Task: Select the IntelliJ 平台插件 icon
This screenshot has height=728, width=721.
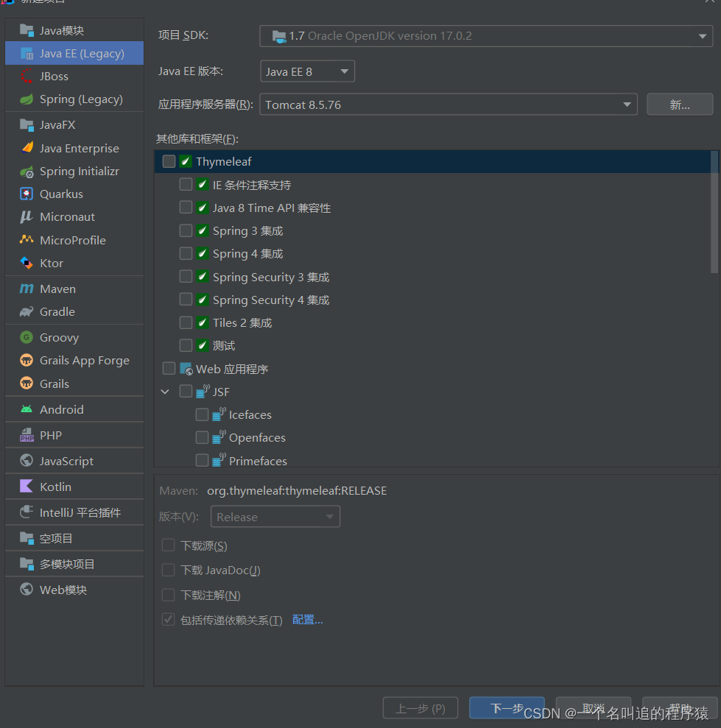Action: (27, 512)
